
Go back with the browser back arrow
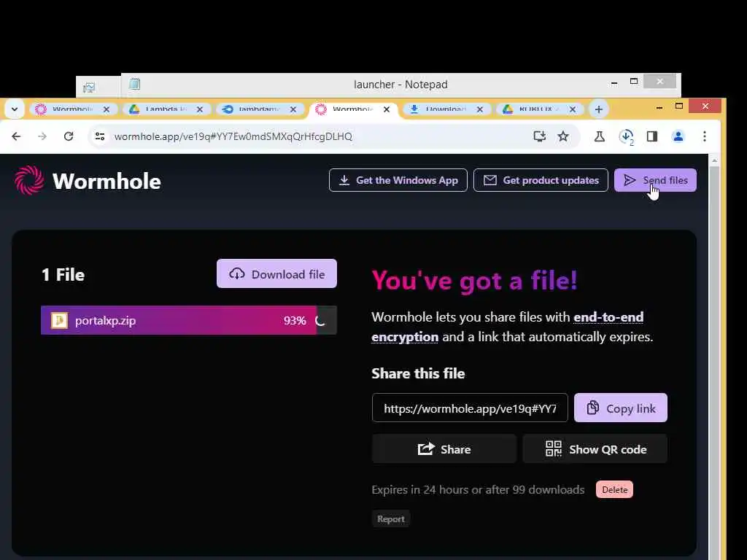coord(16,136)
